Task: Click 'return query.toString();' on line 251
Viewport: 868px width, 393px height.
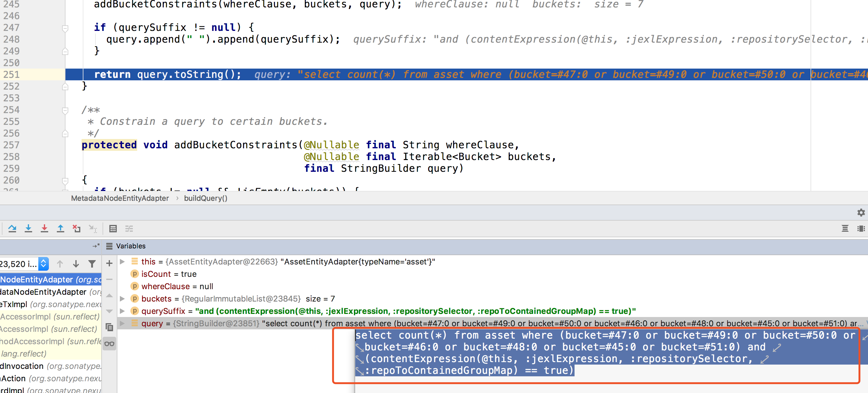Action: coord(168,74)
